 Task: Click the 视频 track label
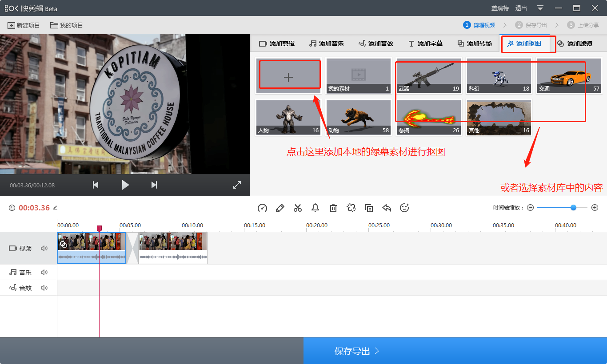point(20,249)
